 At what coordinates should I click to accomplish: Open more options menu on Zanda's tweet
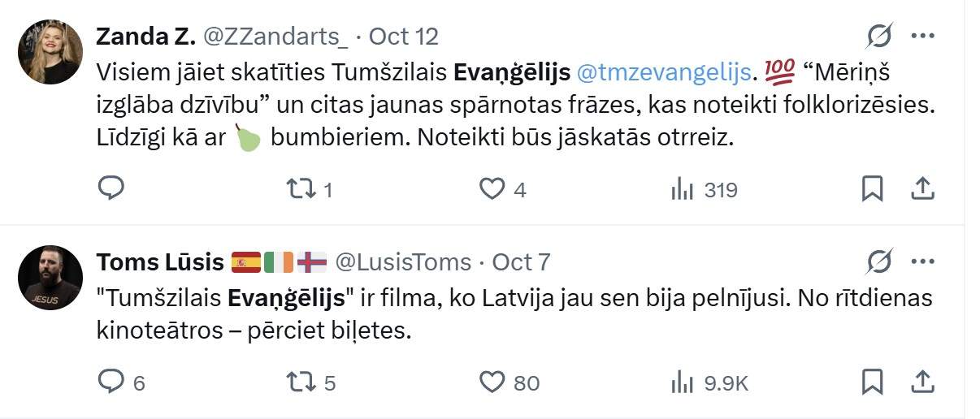[922, 36]
